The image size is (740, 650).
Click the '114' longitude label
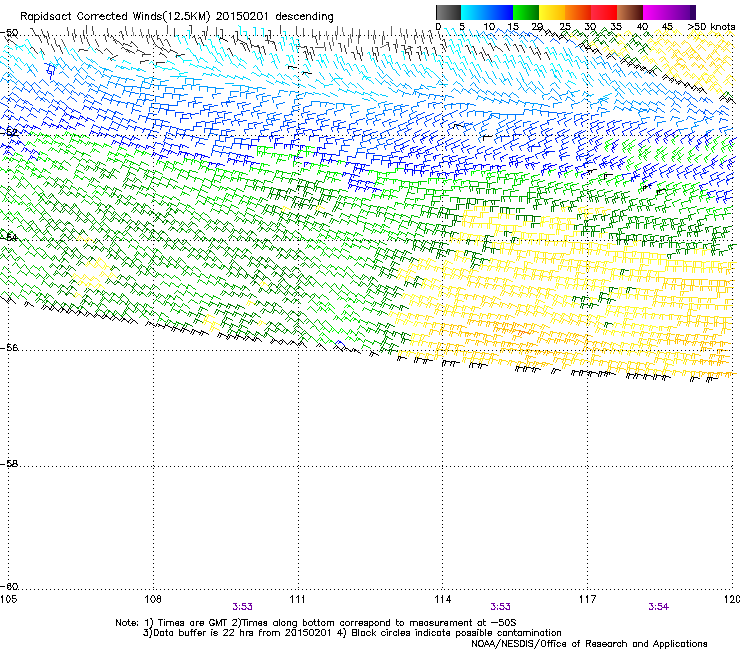tap(442, 599)
